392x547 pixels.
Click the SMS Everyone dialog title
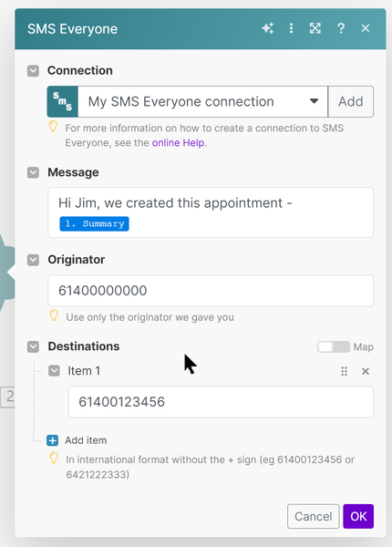[x=73, y=29]
